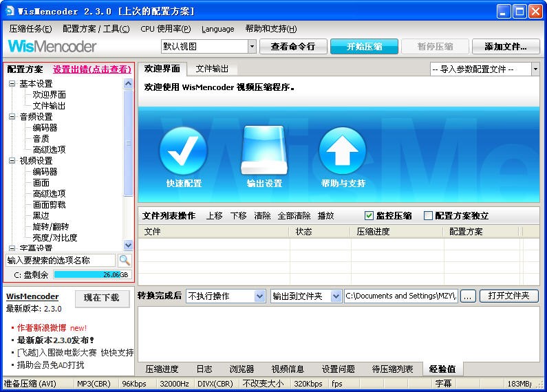Open the 日志 tab
This screenshot has height=392, width=547.
(204, 369)
